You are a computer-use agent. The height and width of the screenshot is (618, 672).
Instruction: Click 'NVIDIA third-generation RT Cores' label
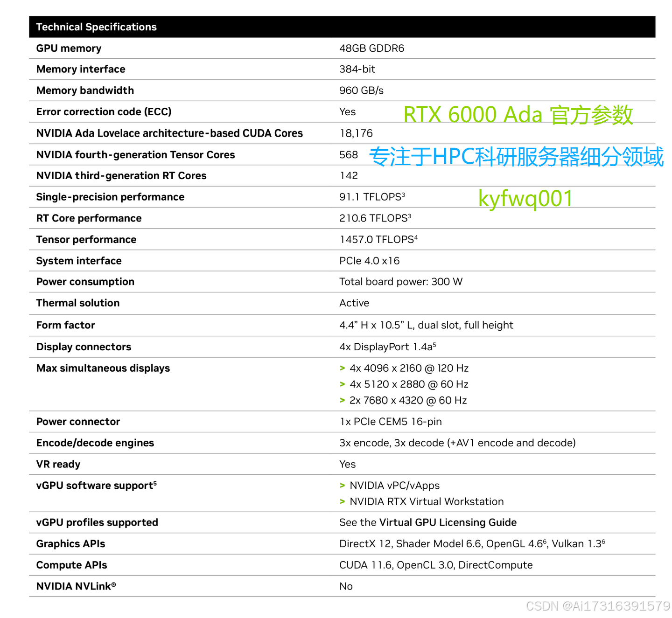(121, 176)
